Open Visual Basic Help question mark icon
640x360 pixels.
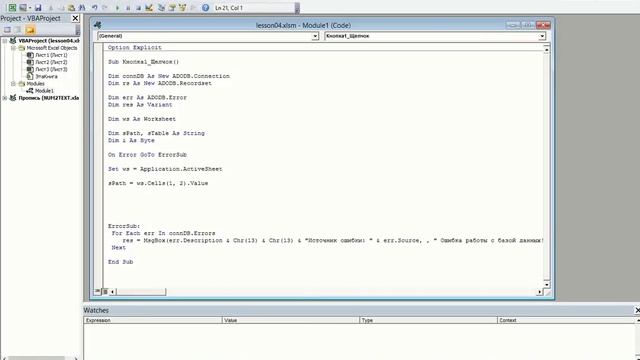[x=206, y=8]
